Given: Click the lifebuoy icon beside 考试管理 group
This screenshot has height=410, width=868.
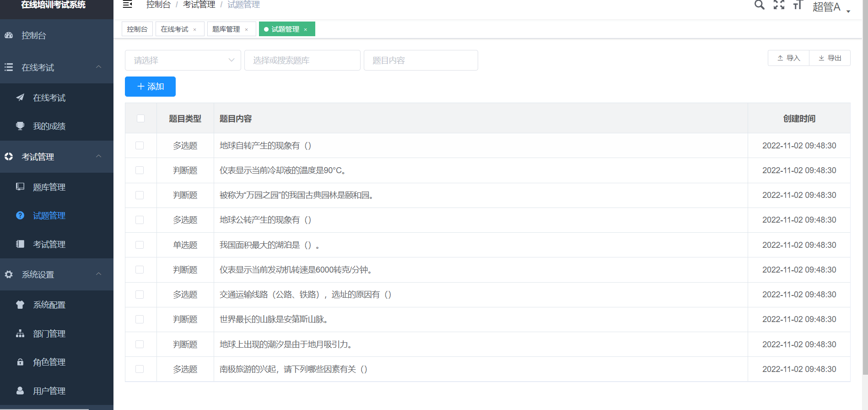Looking at the screenshot, I should [x=9, y=157].
